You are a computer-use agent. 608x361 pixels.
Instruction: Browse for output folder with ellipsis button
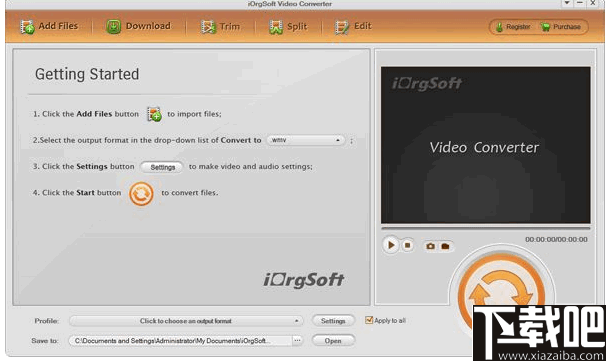(x=297, y=340)
